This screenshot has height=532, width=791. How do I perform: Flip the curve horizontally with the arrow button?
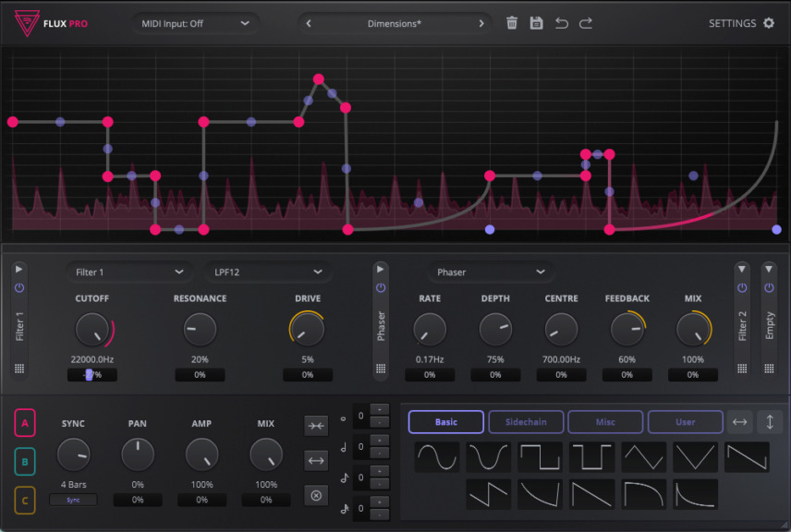[739, 422]
